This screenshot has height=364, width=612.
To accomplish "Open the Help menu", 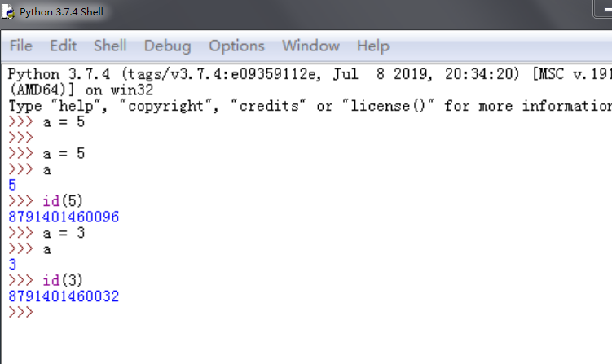I will [x=372, y=46].
